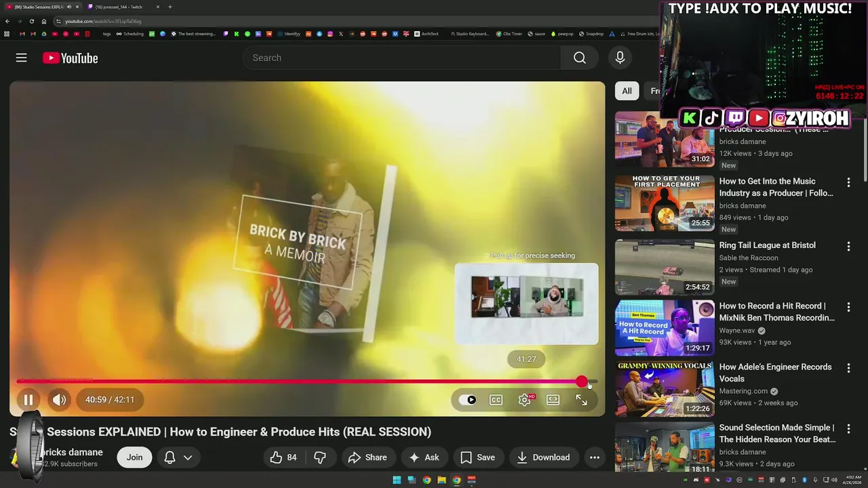Screen dimensions: 868x488
Task: Start voice search with the microphone icon
Action: click(x=620, y=58)
